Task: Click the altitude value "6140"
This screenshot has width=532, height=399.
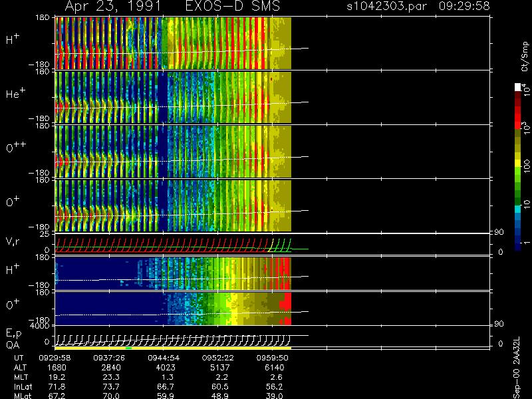Action: [275, 368]
